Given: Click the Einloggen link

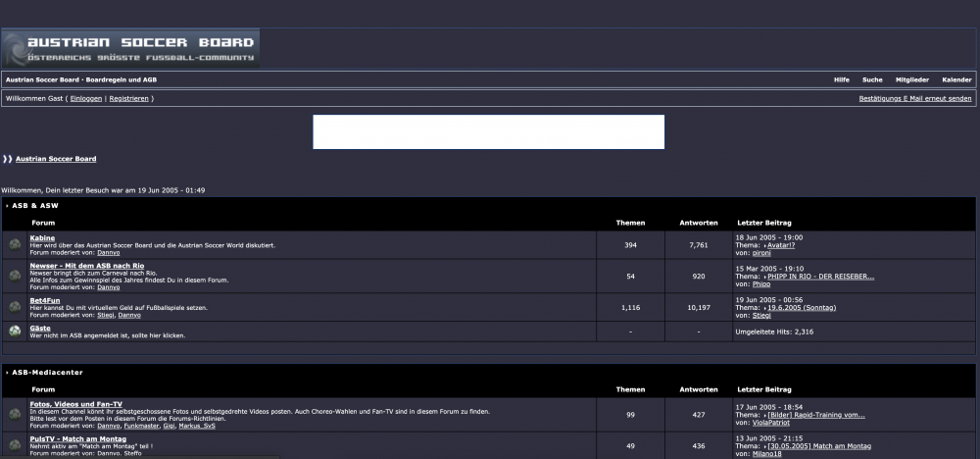Looking at the screenshot, I should [85, 99].
